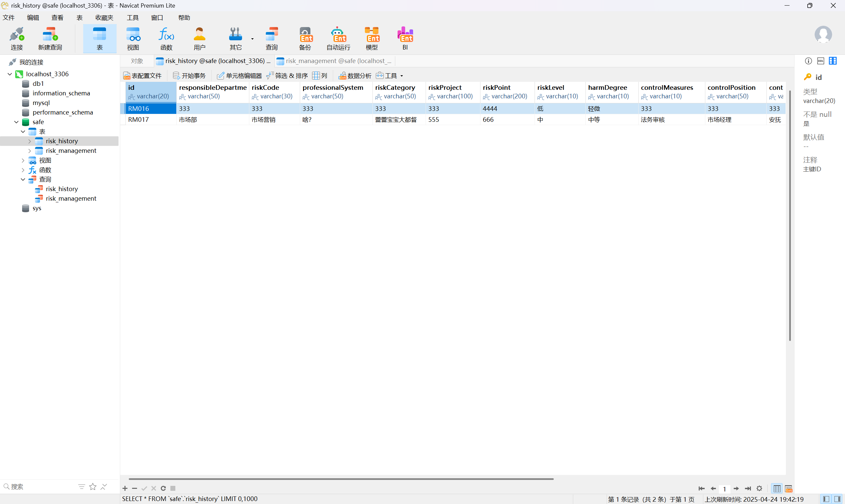Image resolution: width=845 pixels, height=504 pixels.
Task: Open the 用户 (User) management icon
Action: 199,38
